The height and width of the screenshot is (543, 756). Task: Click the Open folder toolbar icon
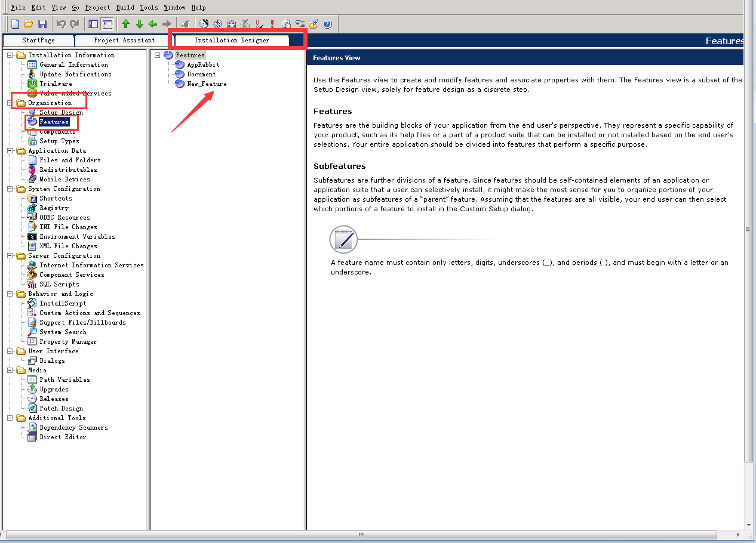[28, 24]
